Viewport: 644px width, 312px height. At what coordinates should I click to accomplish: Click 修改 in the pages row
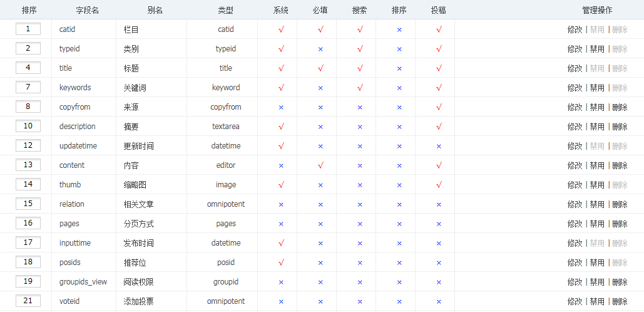575,224
